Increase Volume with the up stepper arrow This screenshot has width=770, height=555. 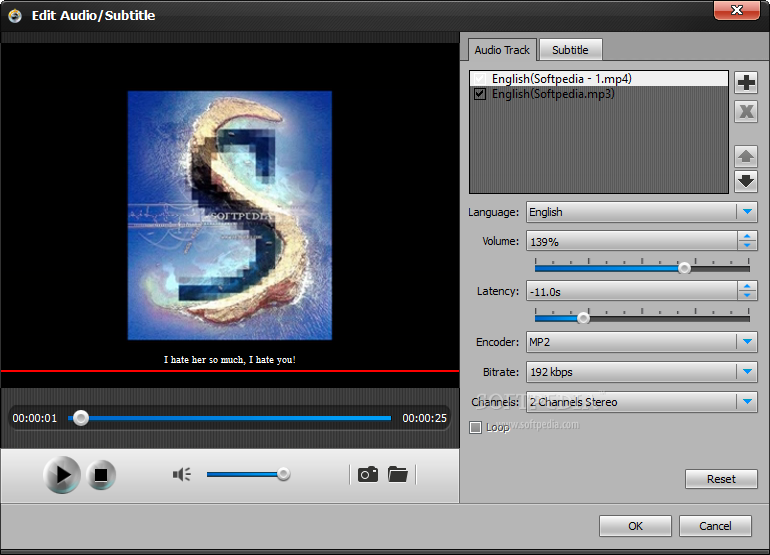747,237
